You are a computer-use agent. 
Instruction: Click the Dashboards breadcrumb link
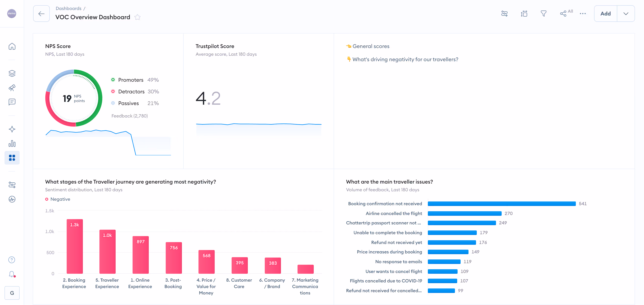(69, 8)
